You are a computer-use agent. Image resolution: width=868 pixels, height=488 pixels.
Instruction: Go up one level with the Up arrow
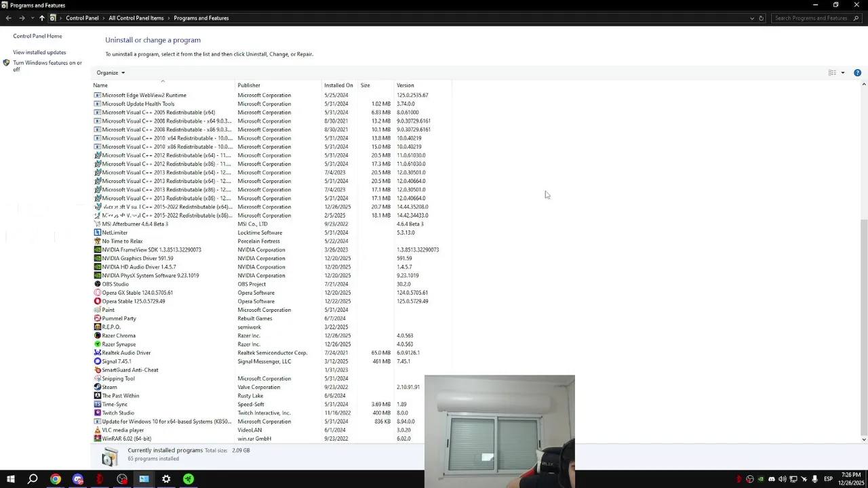(42, 18)
